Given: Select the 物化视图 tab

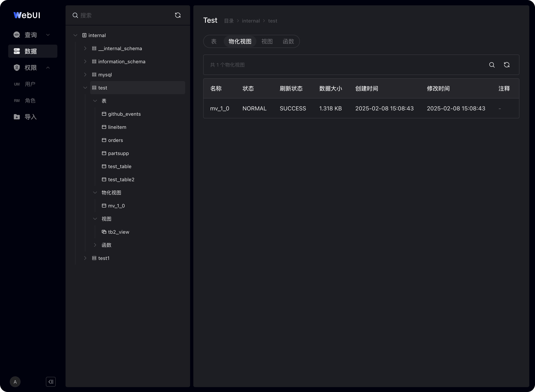Looking at the screenshot, I should 240,42.
